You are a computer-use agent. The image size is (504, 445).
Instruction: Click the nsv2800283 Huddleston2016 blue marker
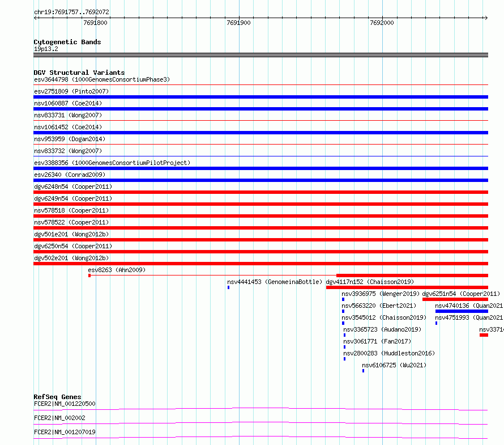pos(344,359)
